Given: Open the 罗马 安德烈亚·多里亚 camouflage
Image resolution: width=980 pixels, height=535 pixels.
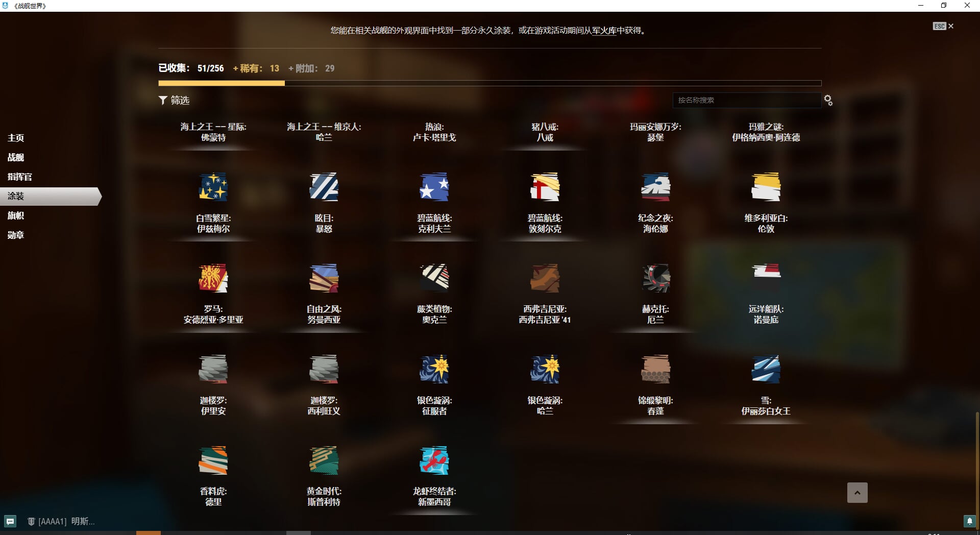Looking at the screenshot, I should tap(213, 278).
